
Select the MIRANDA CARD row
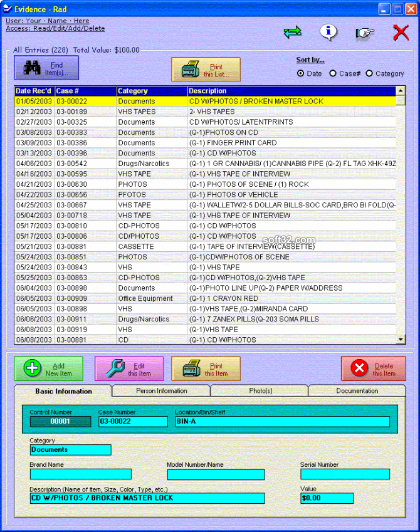[x=206, y=309]
